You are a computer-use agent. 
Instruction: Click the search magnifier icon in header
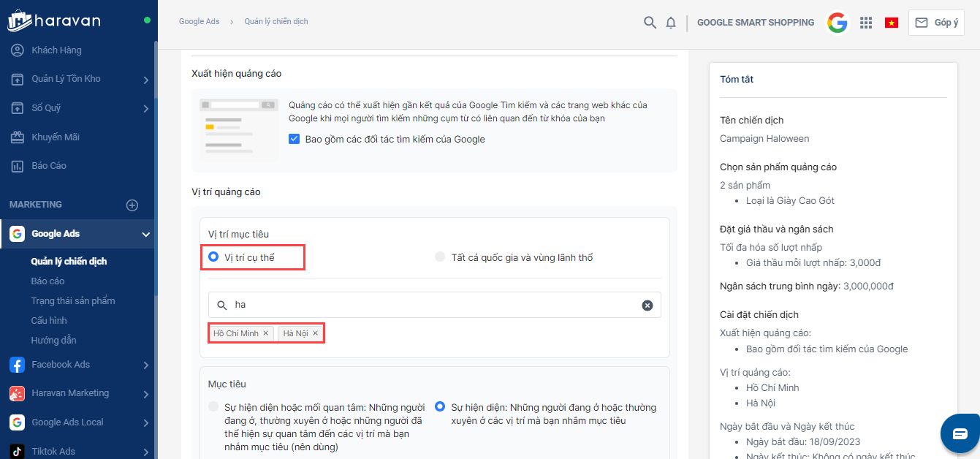tap(650, 23)
